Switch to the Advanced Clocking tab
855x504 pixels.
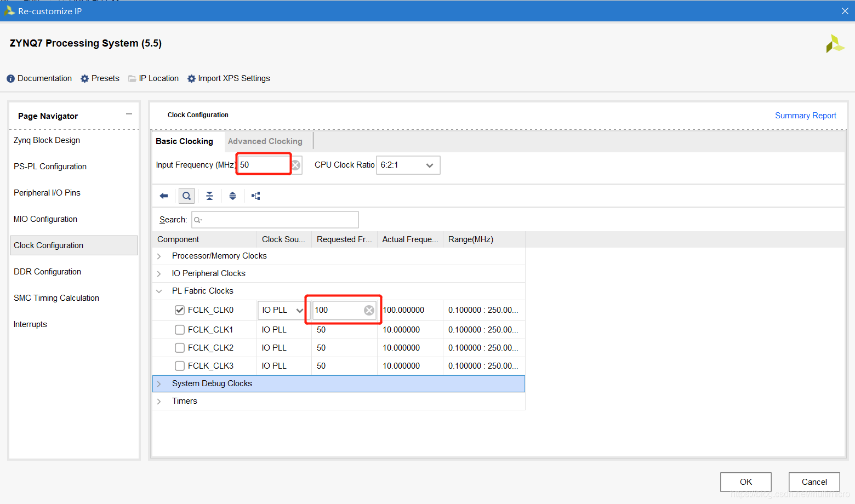coord(265,141)
